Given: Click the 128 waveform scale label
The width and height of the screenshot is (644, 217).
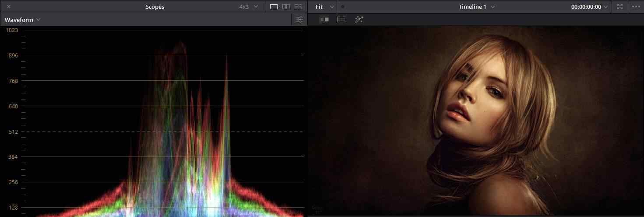Looking at the screenshot, I should pos(13,208).
